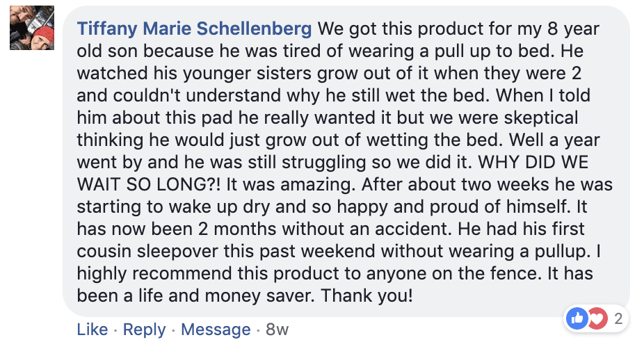Like Tiffany's comment
The width and height of the screenshot is (644, 349).
pyautogui.click(x=92, y=330)
